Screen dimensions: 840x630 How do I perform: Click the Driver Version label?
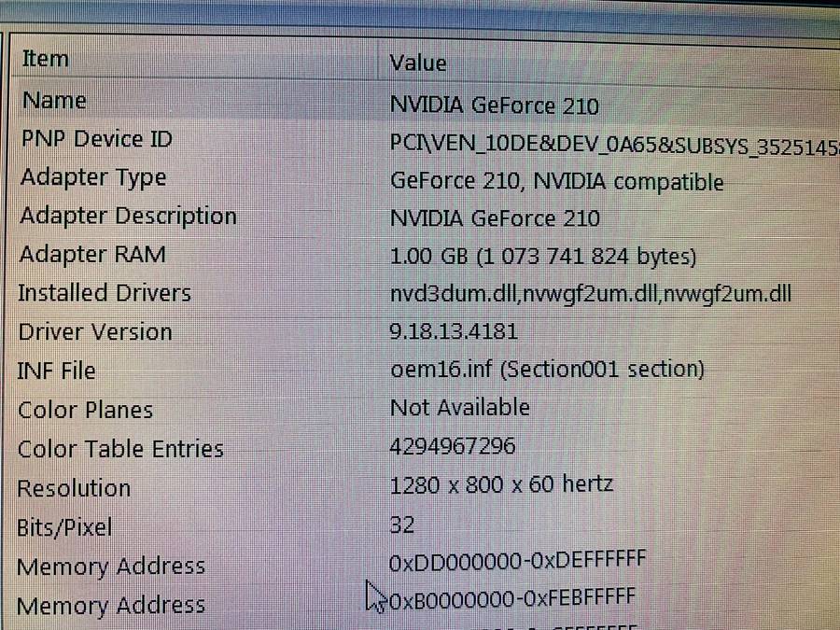point(95,331)
